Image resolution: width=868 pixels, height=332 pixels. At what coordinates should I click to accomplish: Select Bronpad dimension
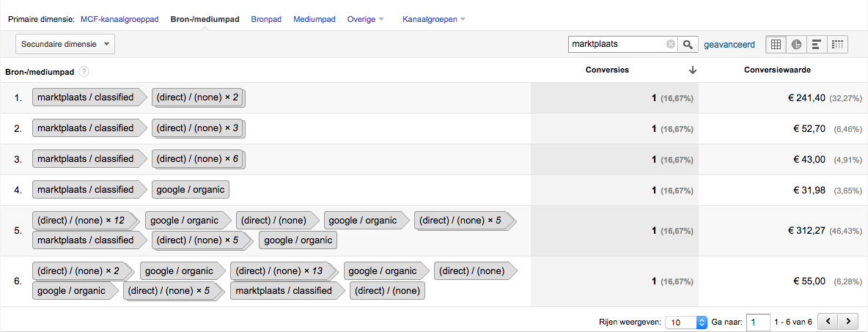tap(266, 19)
